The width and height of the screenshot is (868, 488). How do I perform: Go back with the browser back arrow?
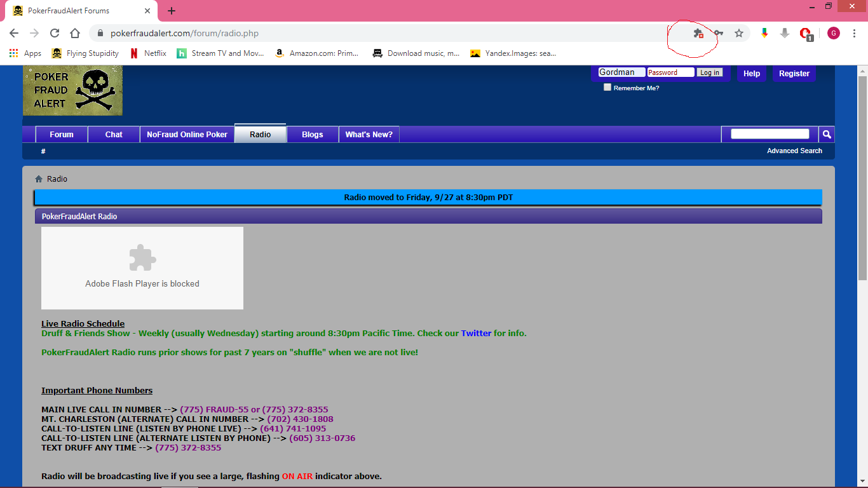(14, 33)
